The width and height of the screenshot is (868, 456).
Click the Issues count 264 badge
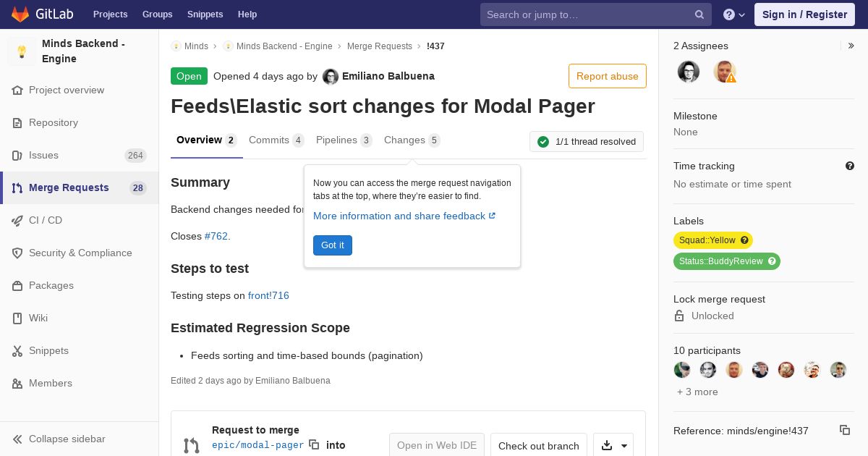(135, 156)
